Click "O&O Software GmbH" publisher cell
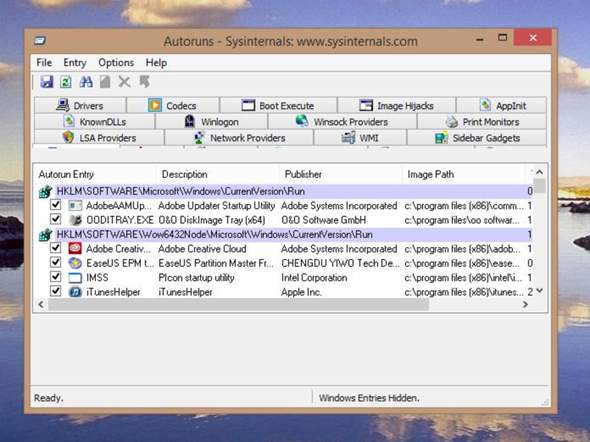590x442 pixels. (324, 220)
